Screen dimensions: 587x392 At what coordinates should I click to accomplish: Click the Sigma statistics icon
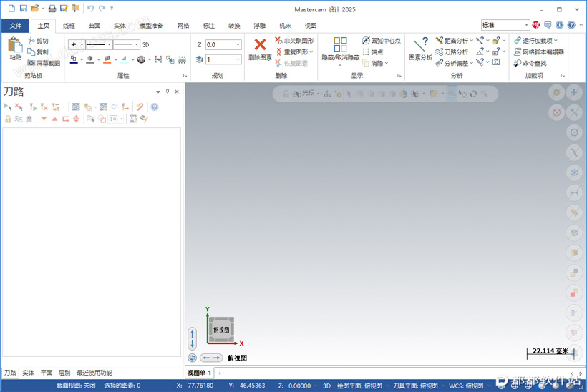(x=495, y=62)
